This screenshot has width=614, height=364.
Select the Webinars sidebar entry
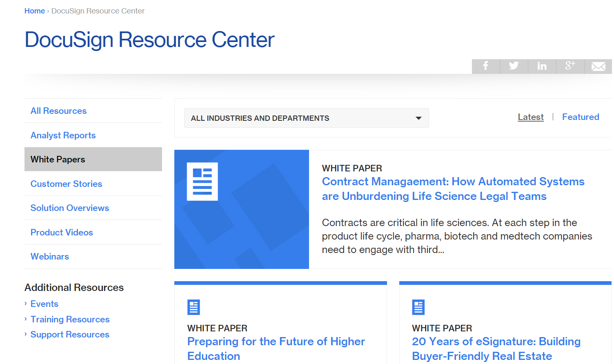tap(49, 256)
